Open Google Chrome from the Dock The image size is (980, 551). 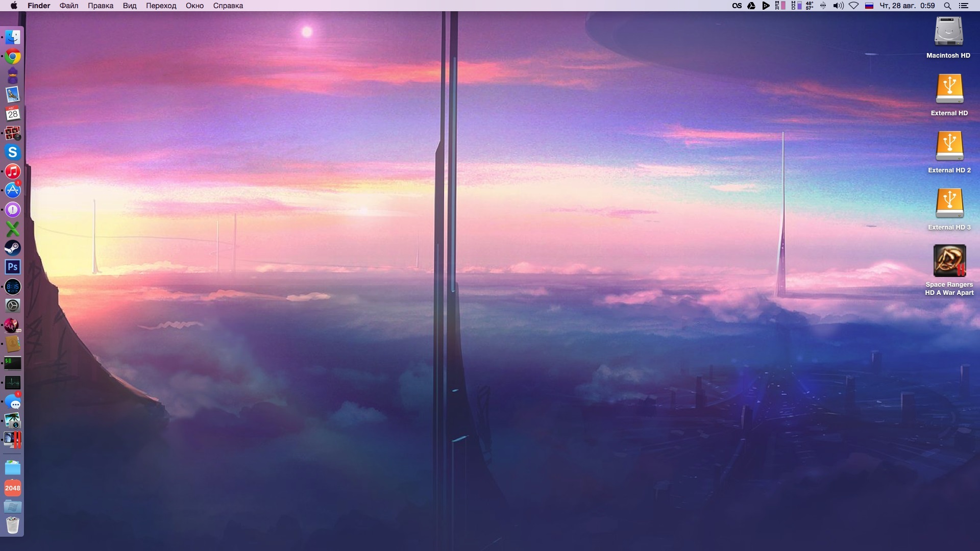[x=13, y=57]
